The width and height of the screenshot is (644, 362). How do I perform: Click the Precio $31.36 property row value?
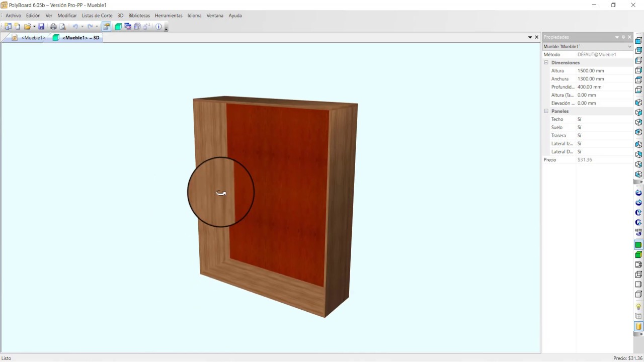(585, 160)
